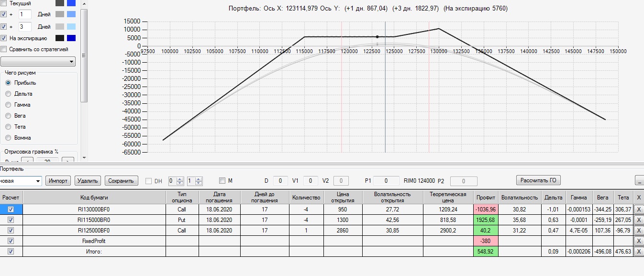Click the P1 input field

coord(386,181)
